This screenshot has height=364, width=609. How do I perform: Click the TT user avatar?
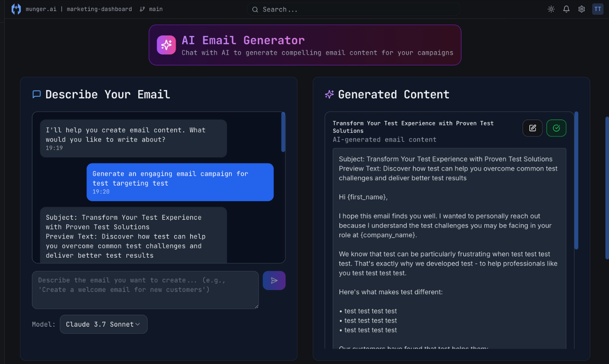(597, 9)
